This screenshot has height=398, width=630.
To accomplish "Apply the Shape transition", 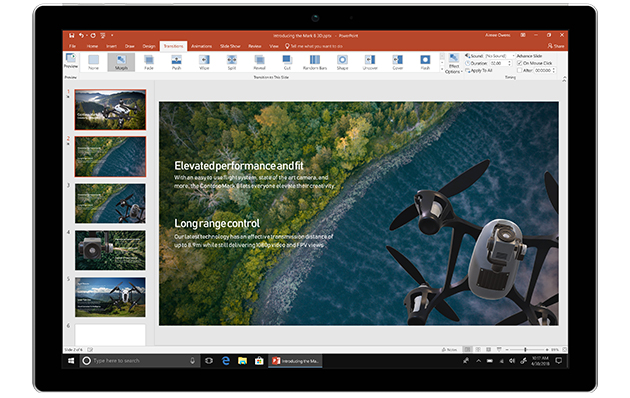I will 342,62.
